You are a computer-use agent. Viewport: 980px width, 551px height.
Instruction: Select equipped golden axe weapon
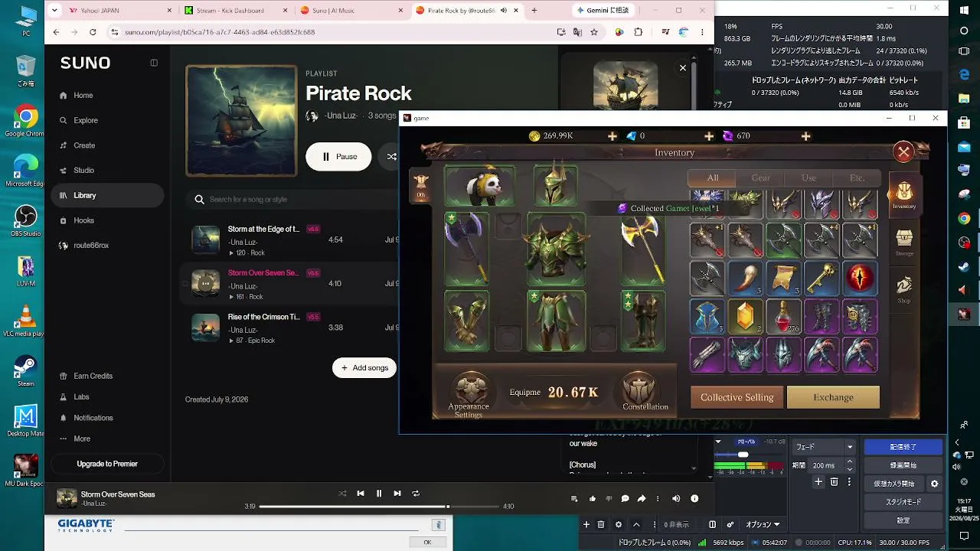coord(644,249)
